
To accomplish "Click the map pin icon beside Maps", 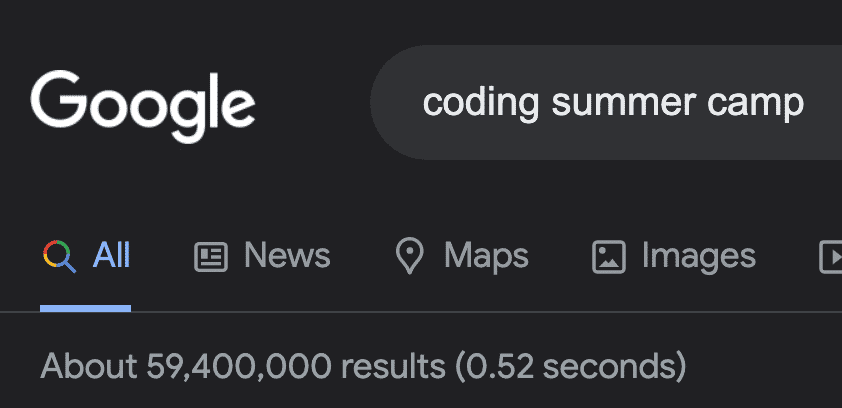I will coord(409,256).
